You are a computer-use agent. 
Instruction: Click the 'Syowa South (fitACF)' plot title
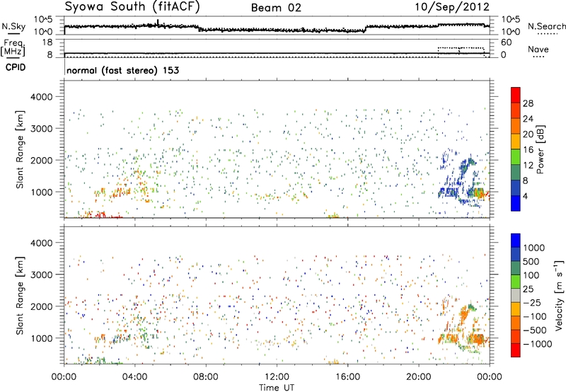(132, 7)
